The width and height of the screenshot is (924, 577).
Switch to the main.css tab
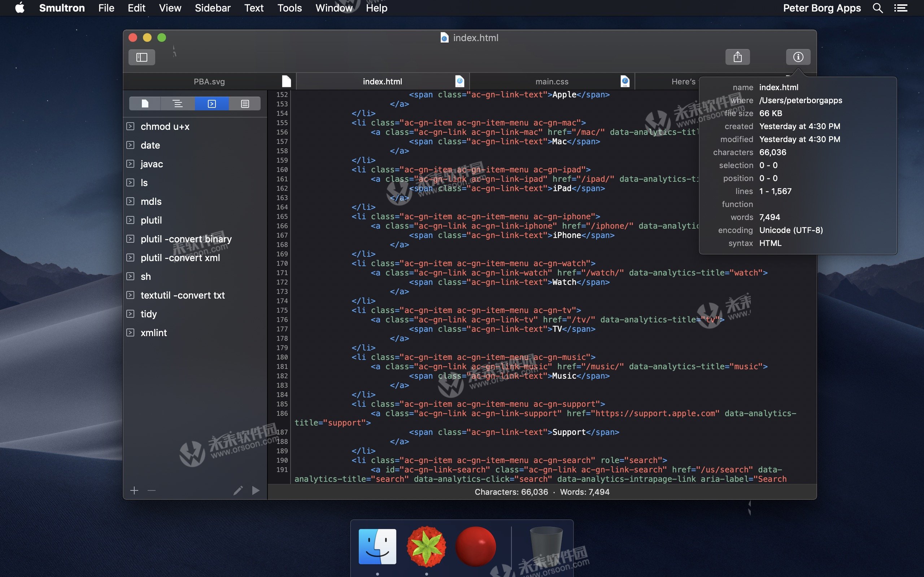[x=552, y=82]
